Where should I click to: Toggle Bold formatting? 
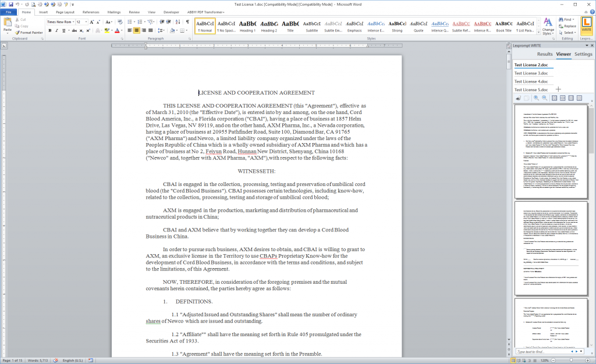[50, 30]
